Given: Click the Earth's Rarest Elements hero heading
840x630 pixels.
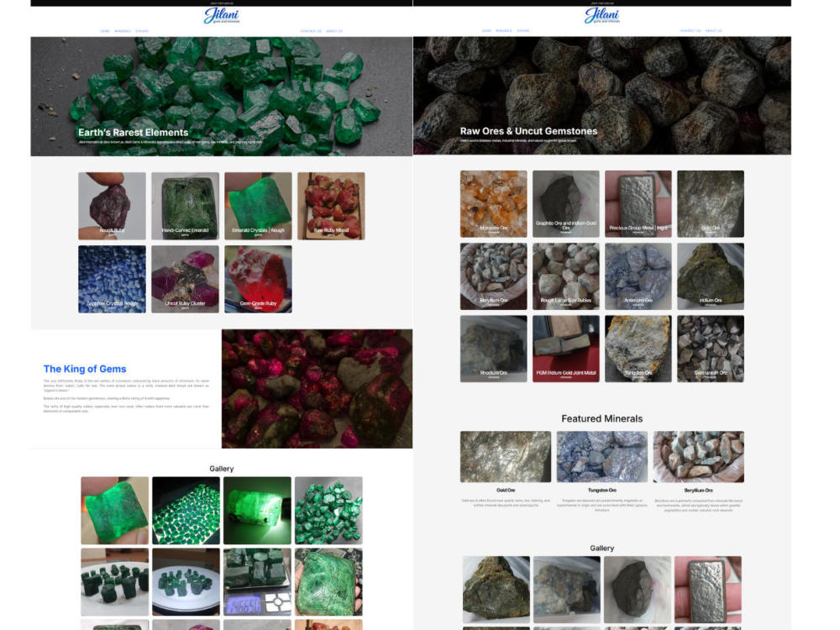Looking at the screenshot, I should pyautogui.click(x=134, y=133).
